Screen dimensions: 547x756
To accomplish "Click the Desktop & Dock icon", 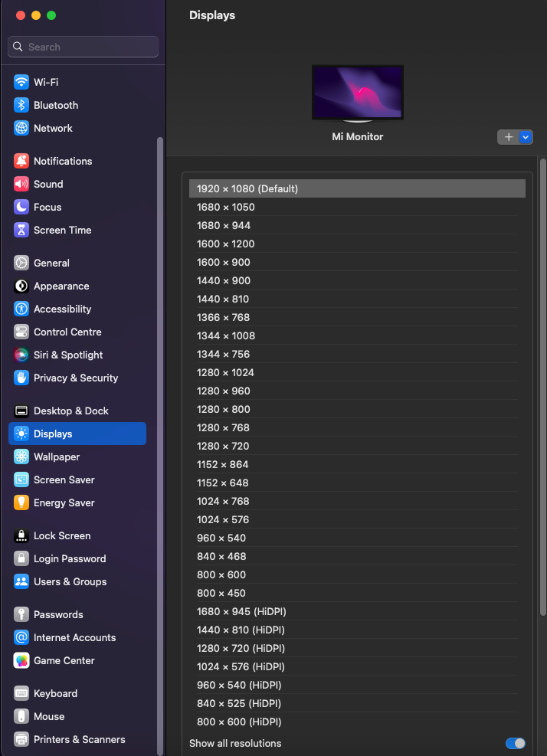I will pyautogui.click(x=21, y=411).
